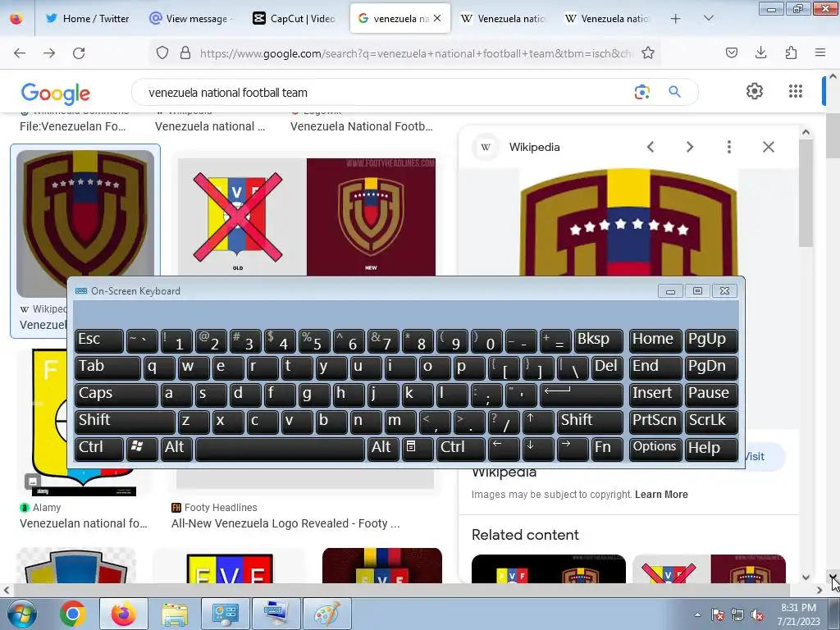Toggle left Ctrl key on On-Screen Keyboard
Viewport: 840px width, 630px height.
coord(99,448)
